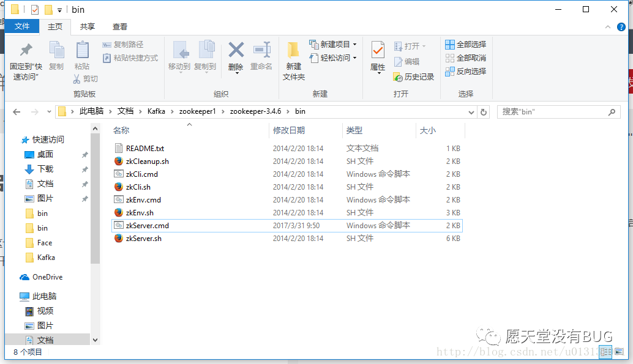Open OneDrive in the sidebar

(47, 277)
